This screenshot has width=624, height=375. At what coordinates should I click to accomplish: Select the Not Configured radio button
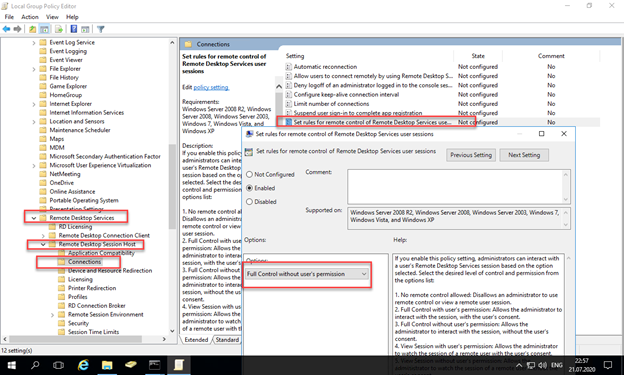point(250,174)
